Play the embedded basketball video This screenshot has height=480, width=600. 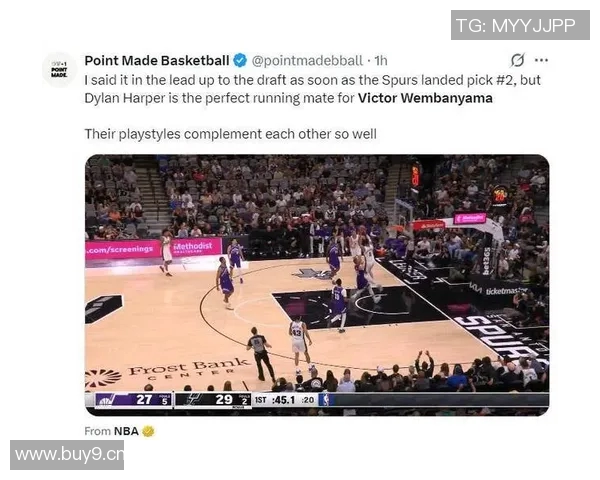coord(317,285)
